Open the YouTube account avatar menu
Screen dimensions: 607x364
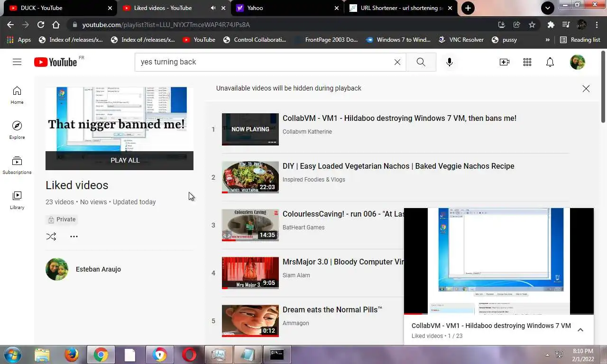(x=578, y=62)
